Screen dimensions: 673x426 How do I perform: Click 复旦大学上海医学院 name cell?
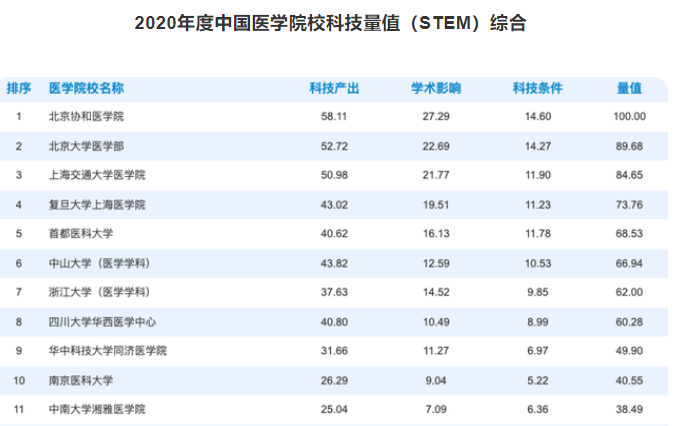(97, 205)
